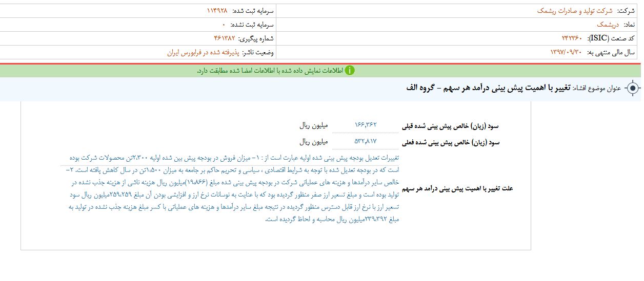Click the fiscal year end date 1397/09/30
Screen dimensions: 644x281
566,52
